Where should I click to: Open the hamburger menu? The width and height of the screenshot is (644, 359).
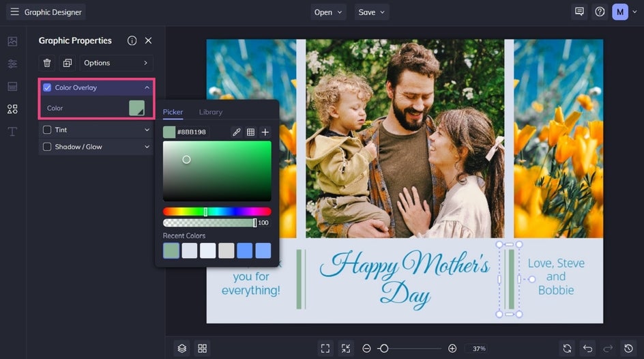[14, 12]
